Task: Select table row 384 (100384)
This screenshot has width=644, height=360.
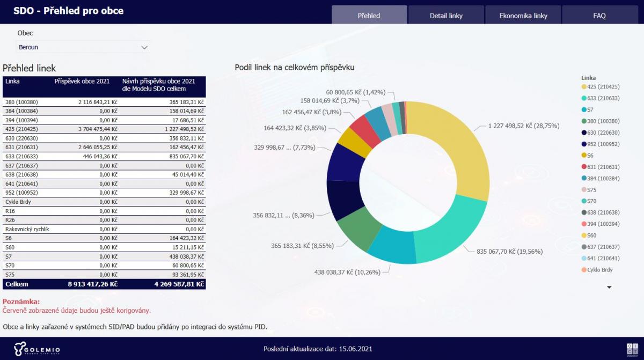Action: [104, 112]
